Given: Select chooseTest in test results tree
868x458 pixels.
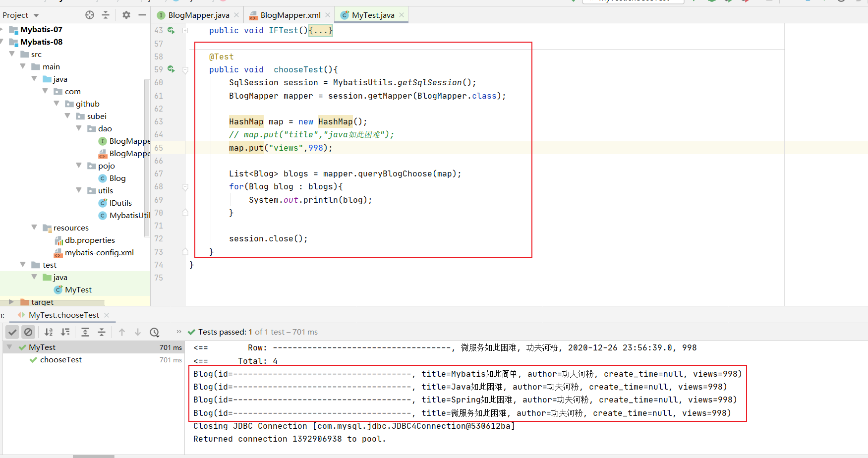Looking at the screenshot, I should (61, 360).
